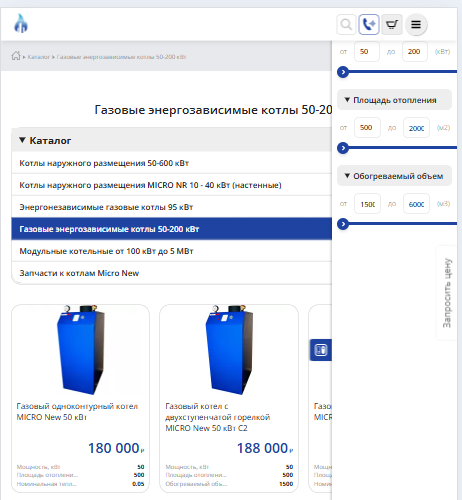Collapse the Обогреваемый объем filter
Image resolution: width=462 pixels, height=500 pixels.
click(x=394, y=176)
